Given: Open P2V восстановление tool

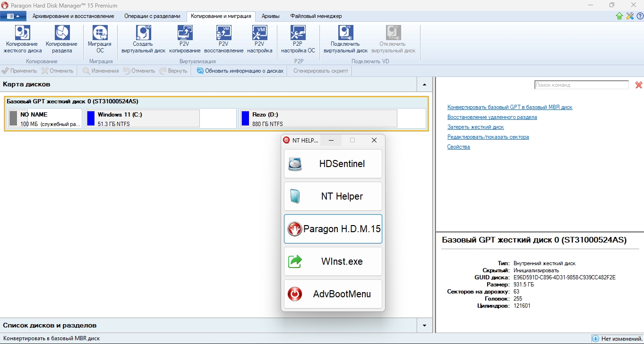Looking at the screenshot, I should coord(223,39).
